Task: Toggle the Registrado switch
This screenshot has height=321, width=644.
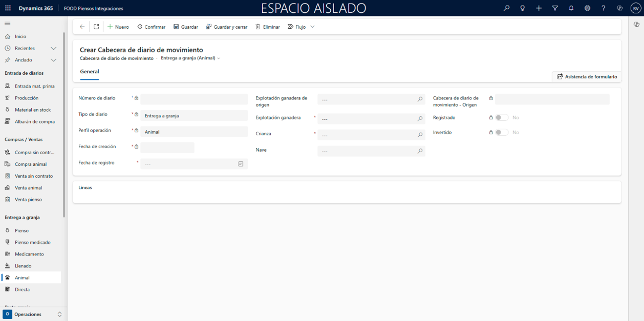Action: pyautogui.click(x=502, y=118)
